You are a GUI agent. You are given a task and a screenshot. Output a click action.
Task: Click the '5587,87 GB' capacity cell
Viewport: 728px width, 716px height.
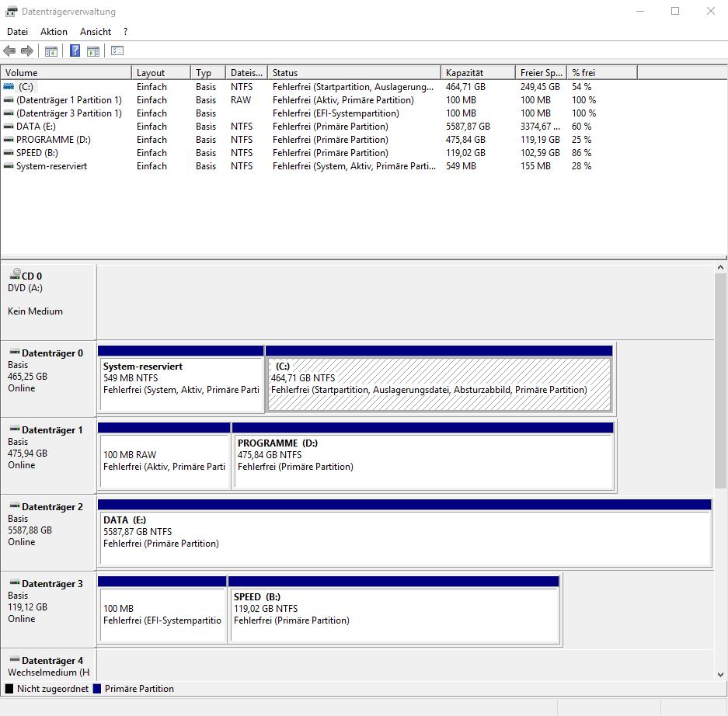(468, 127)
